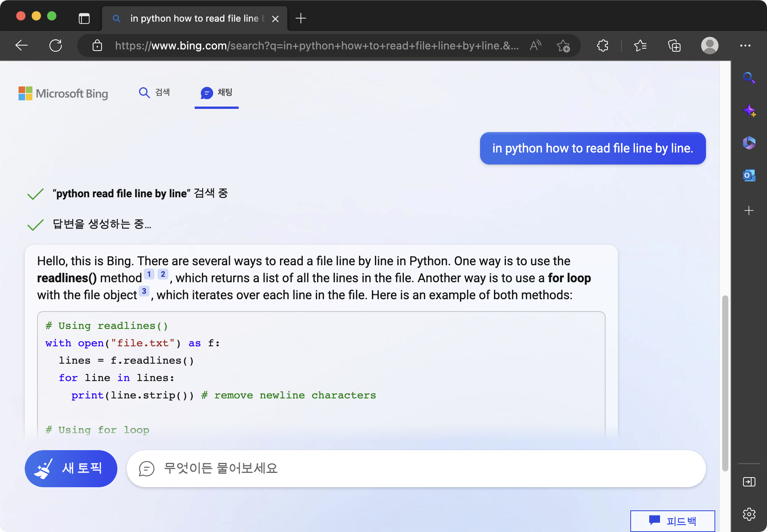The height and width of the screenshot is (532, 767).
Task: Toggle the vertical tabs button
Action: (84, 18)
